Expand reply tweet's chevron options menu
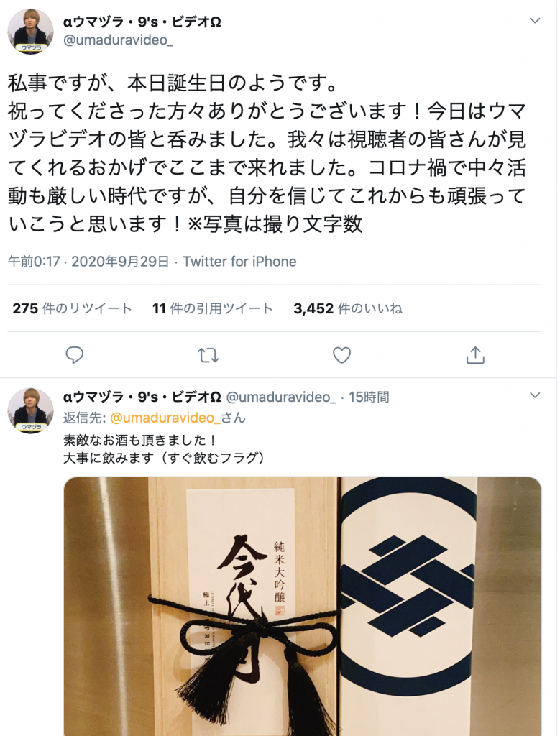 click(535, 395)
